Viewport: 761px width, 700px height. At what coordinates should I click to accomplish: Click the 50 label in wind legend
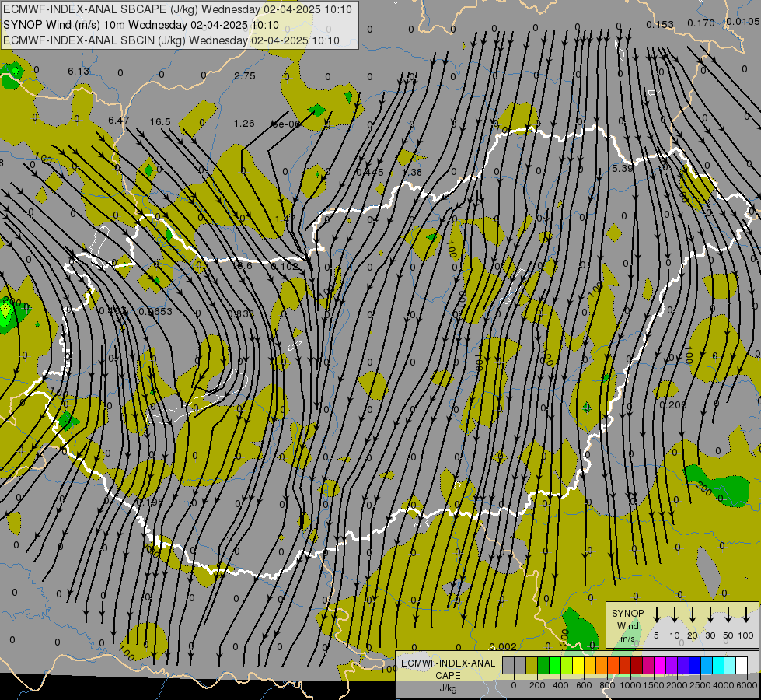(728, 635)
